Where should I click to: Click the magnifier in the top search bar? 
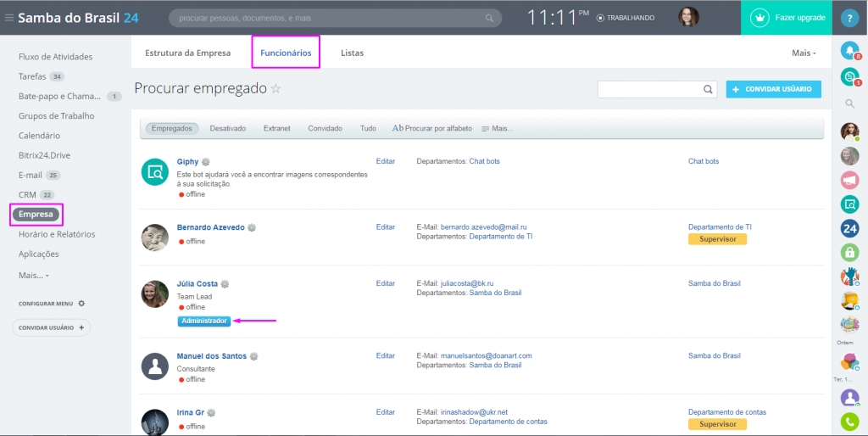(489, 19)
